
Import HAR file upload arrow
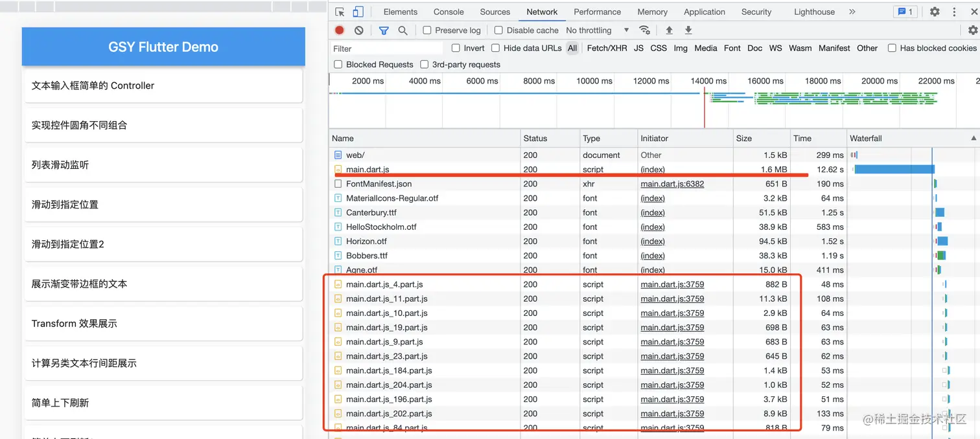pyautogui.click(x=670, y=30)
